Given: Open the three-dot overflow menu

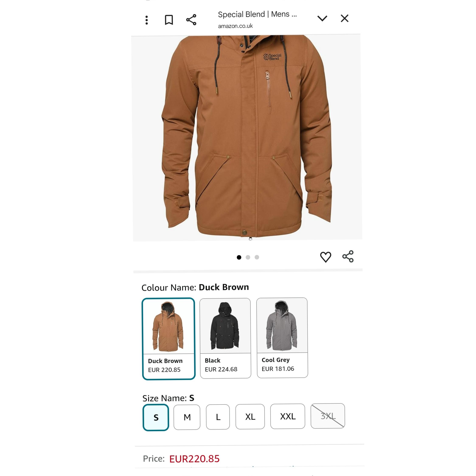Looking at the screenshot, I should tap(147, 20).
